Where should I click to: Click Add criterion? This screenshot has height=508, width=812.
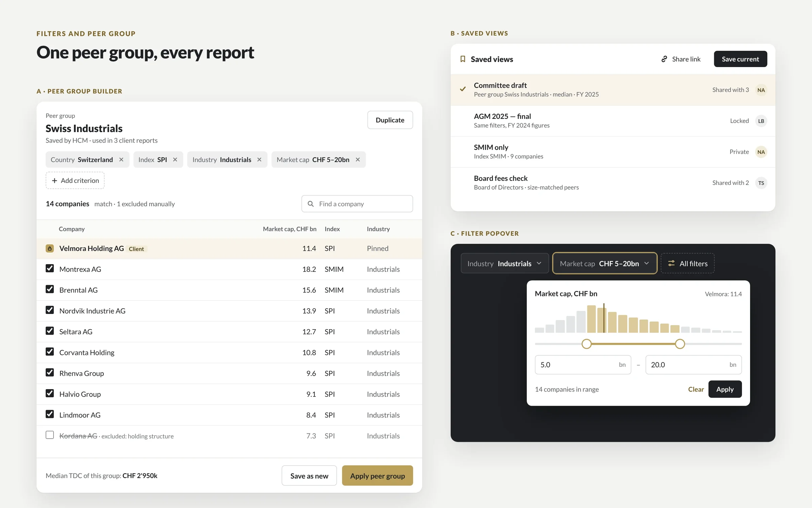pos(75,181)
